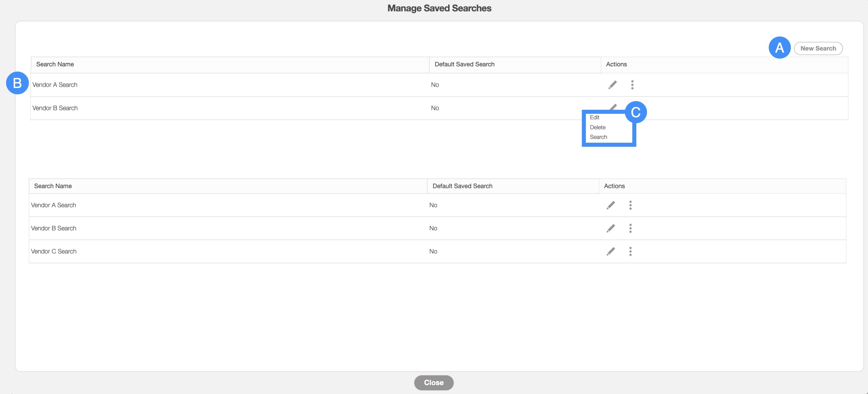The height and width of the screenshot is (394, 868).
Task: Click the Vendor C Search row name
Action: [54, 251]
